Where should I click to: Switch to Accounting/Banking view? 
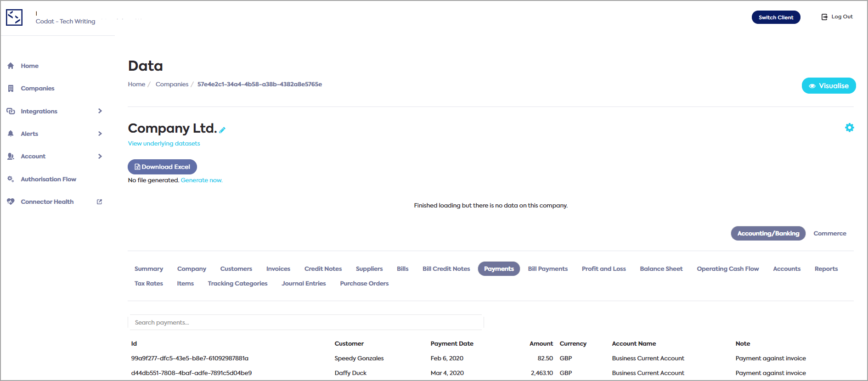[768, 233]
